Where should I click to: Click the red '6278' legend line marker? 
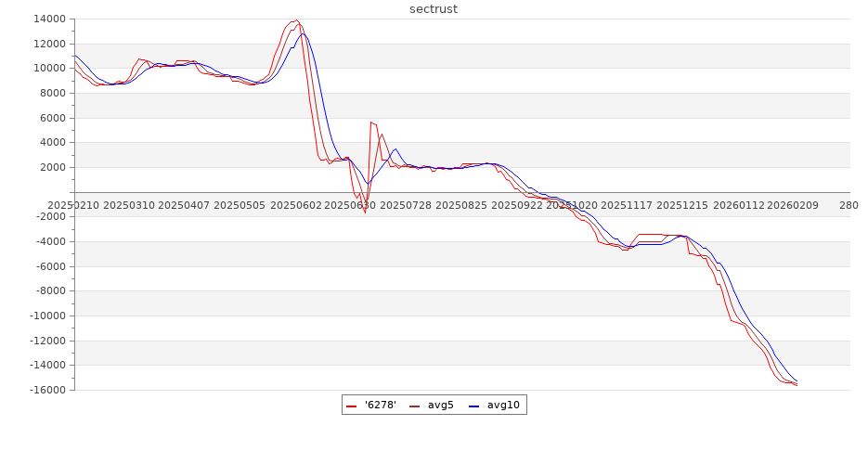pyautogui.click(x=351, y=406)
